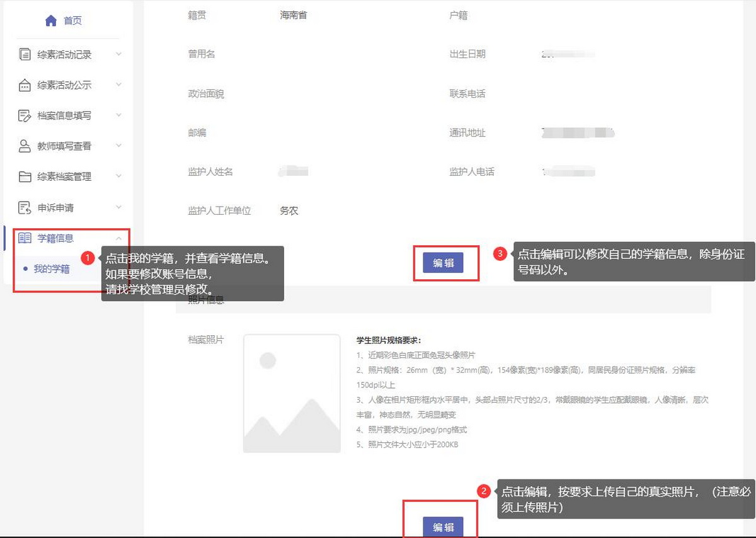Open the 综素档案管理 folder icon
Screen dimensions: 756x538
26,176
